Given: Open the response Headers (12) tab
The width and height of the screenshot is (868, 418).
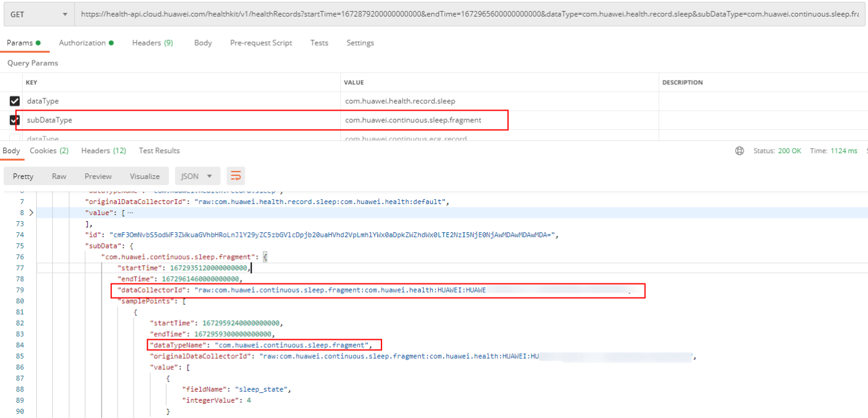Looking at the screenshot, I should [103, 151].
